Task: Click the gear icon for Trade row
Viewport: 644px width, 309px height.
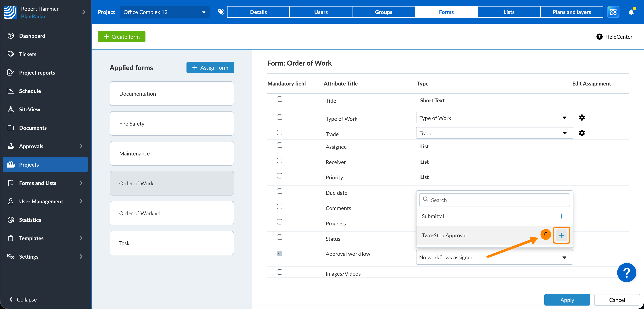Action: pos(582,133)
